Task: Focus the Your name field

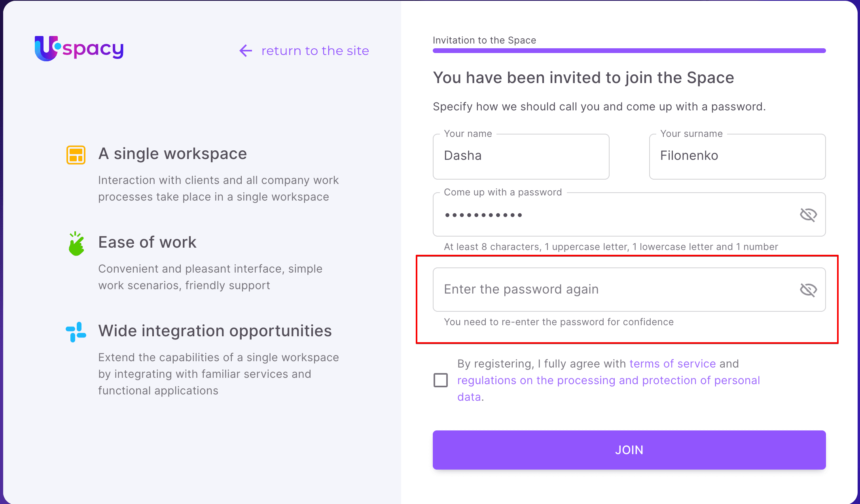Action: (521, 156)
